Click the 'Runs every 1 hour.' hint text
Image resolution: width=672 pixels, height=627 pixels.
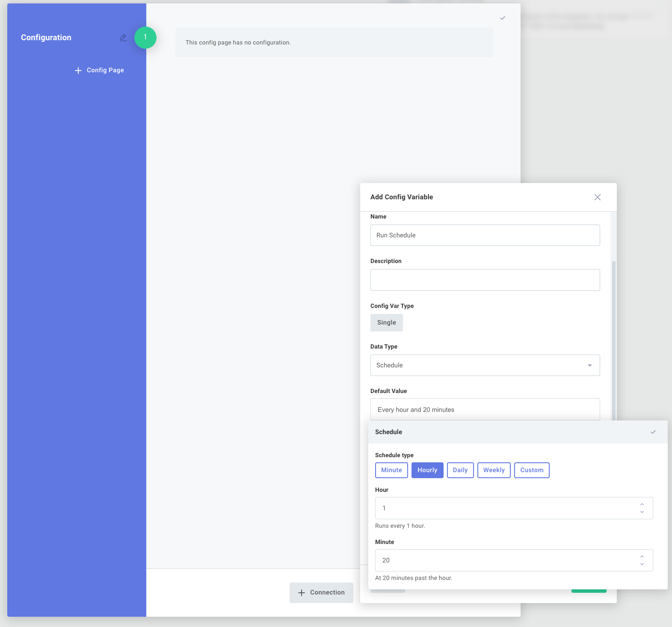pyautogui.click(x=400, y=526)
